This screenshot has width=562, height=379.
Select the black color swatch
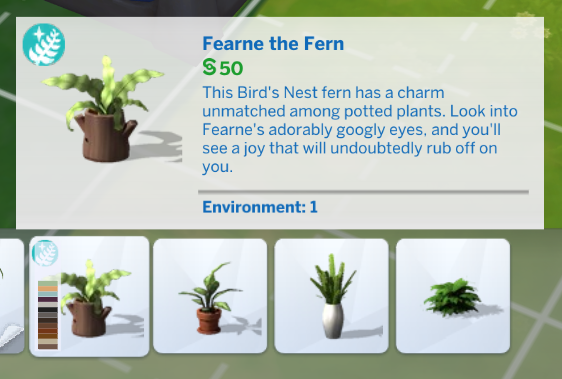[x=48, y=309]
